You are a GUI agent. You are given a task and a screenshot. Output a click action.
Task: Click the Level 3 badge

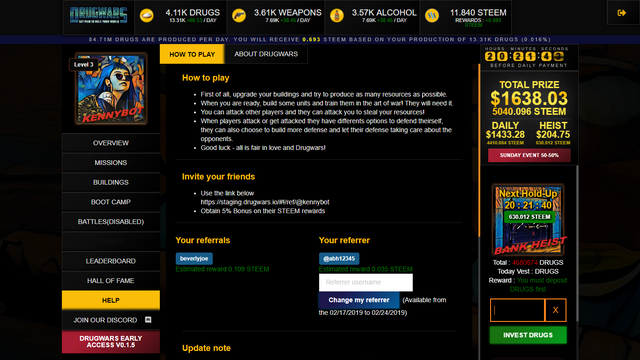[x=84, y=64]
